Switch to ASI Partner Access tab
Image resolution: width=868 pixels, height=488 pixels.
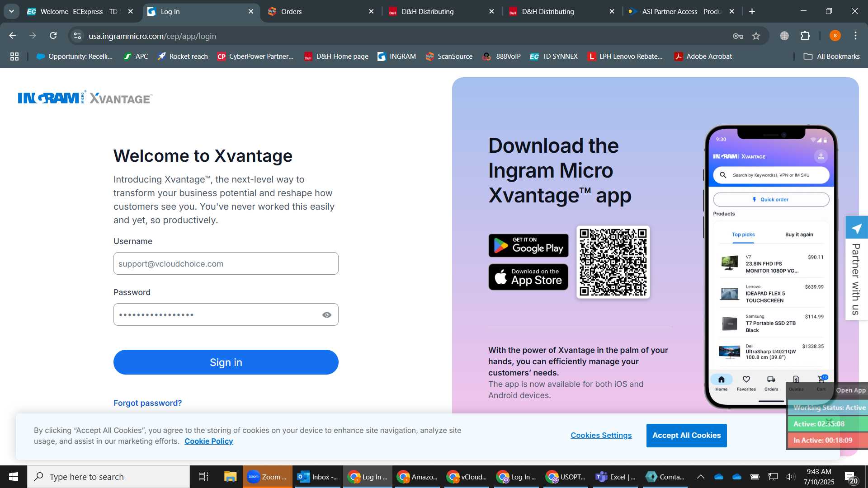click(682, 11)
